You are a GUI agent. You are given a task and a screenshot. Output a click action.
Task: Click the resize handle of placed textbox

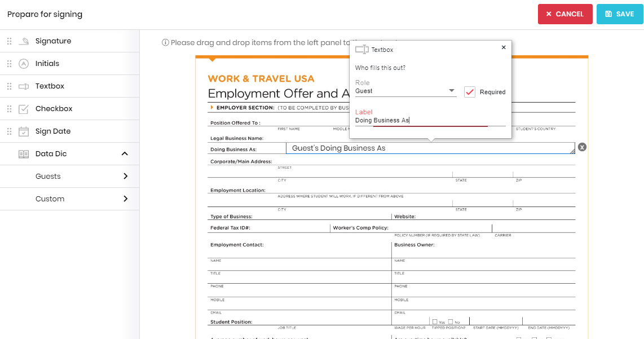point(572,151)
